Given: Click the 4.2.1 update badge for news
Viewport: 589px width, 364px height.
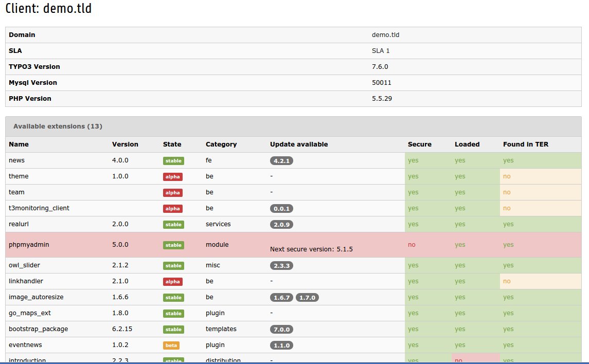Looking at the screenshot, I should (x=281, y=160).
